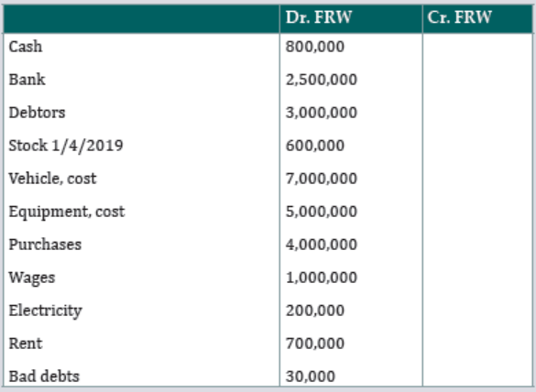536x392 pixels.
Task: Click the Cr. FRW column header
Action: 459,17
